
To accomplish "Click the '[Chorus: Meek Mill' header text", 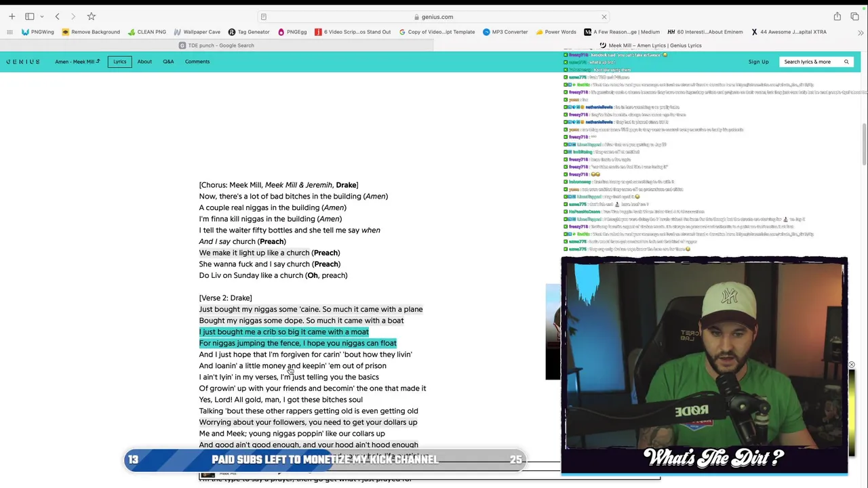I will 279,185.
